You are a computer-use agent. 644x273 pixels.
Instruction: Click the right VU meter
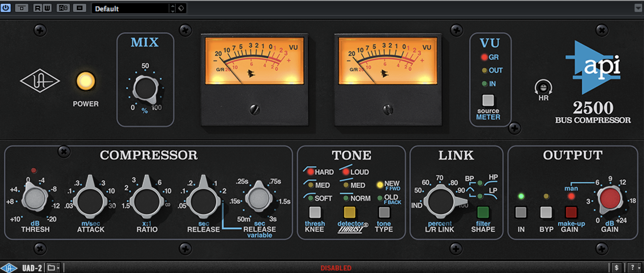[x=388, y=61]
